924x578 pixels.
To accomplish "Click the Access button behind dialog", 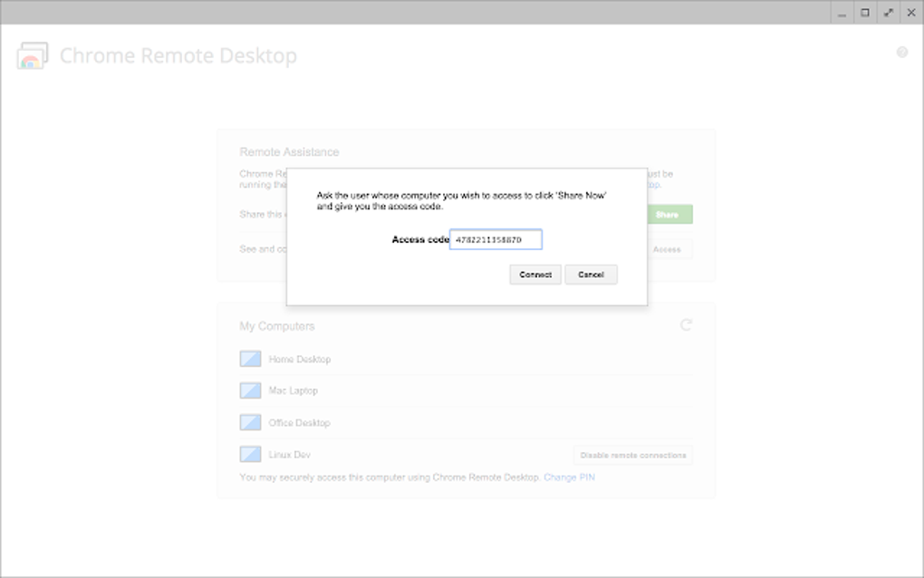I will point(669,249).
